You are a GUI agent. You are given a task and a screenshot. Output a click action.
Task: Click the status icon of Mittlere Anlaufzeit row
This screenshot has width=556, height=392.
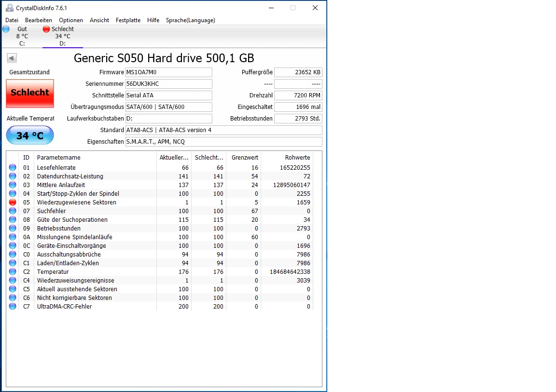click(x=13, y=185)
